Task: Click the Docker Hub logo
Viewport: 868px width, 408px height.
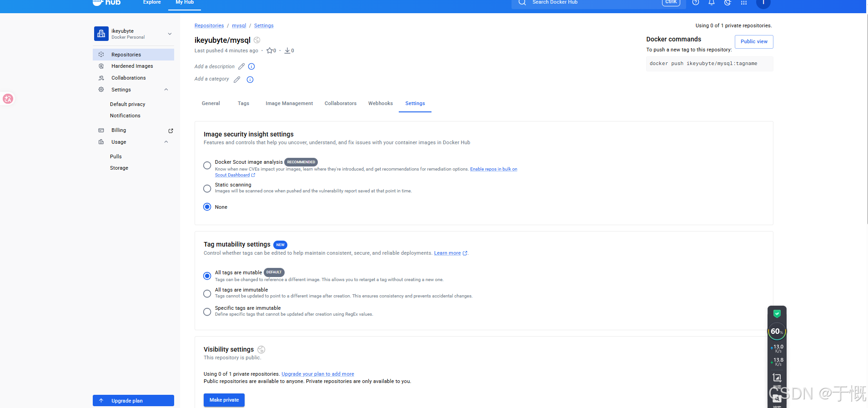Action: click(106, 2)
